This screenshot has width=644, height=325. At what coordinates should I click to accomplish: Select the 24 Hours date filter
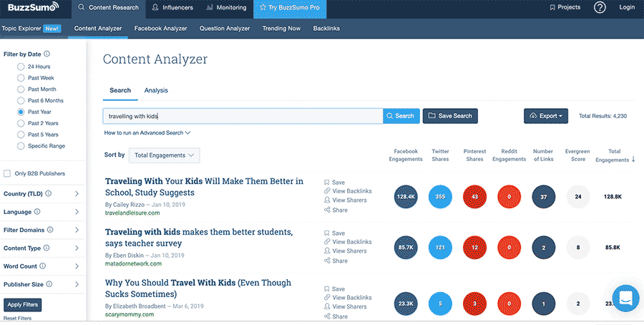(x=21, y=67)
